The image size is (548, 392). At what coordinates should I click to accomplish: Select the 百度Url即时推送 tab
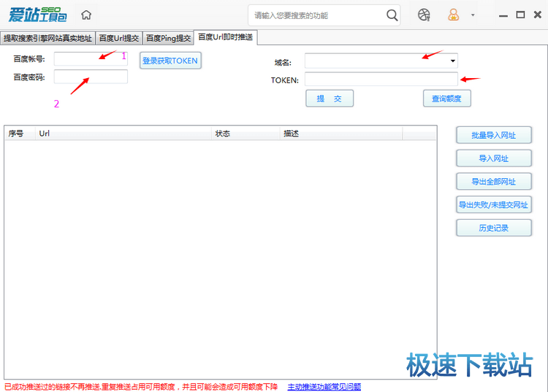tap(226, 37)
